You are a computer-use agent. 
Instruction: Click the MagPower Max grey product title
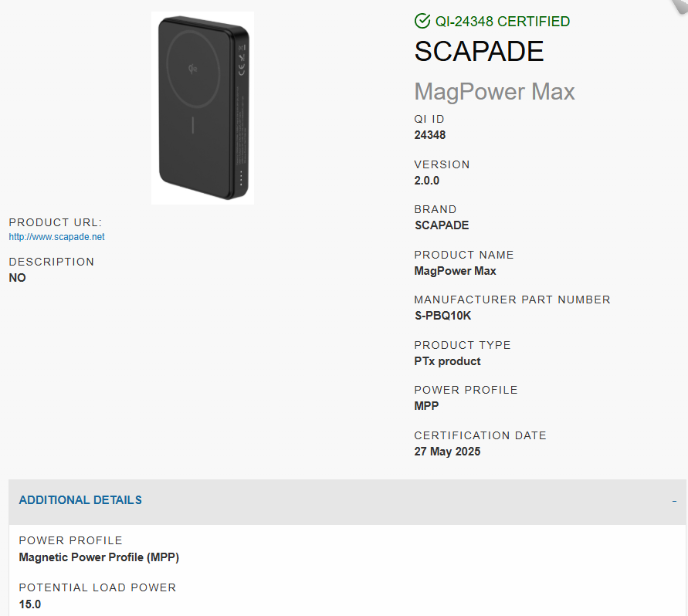(494, 92)
